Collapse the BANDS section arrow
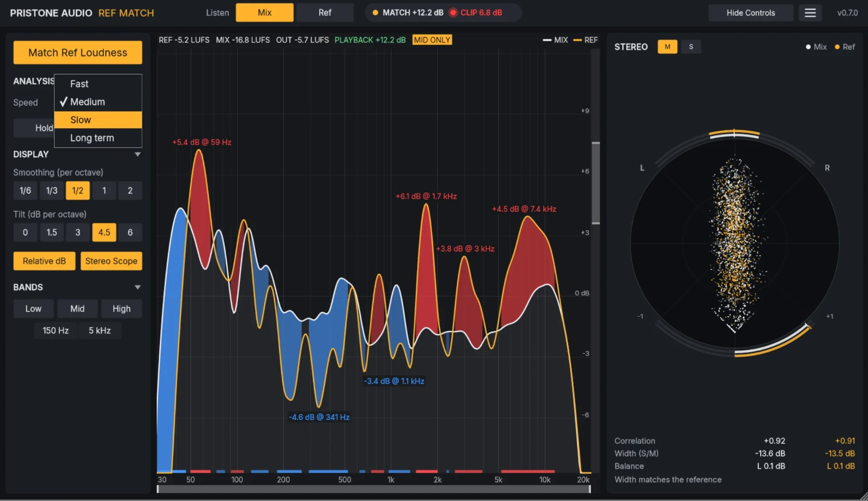This screenshot has width=868, height=501. (138, 287)
